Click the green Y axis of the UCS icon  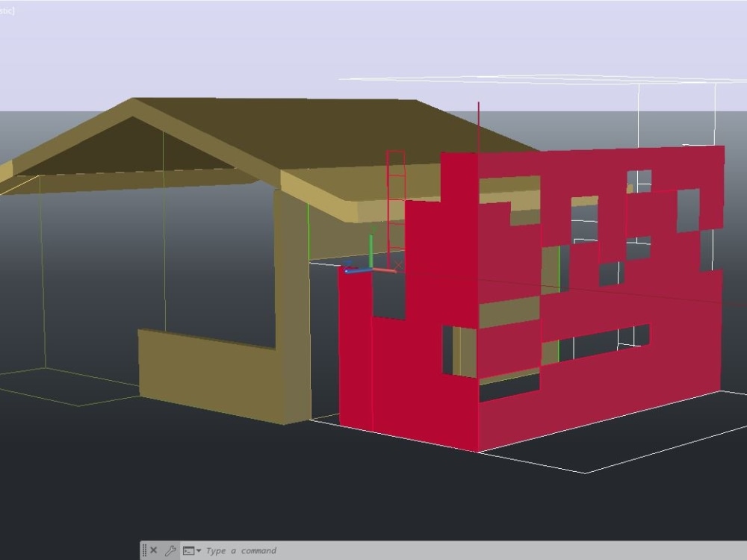click(x=371, y=246)
